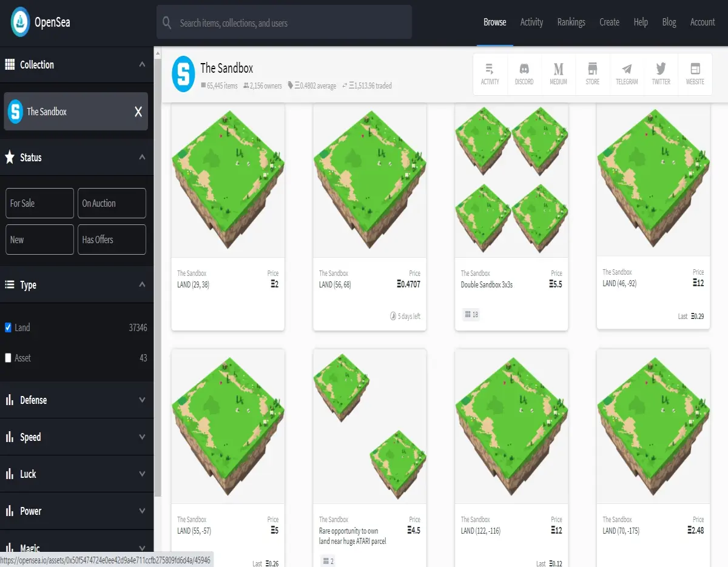Click the Rare opportunity ATARI parcel thumbnail
728x567 pixels.
coord(369,426)
